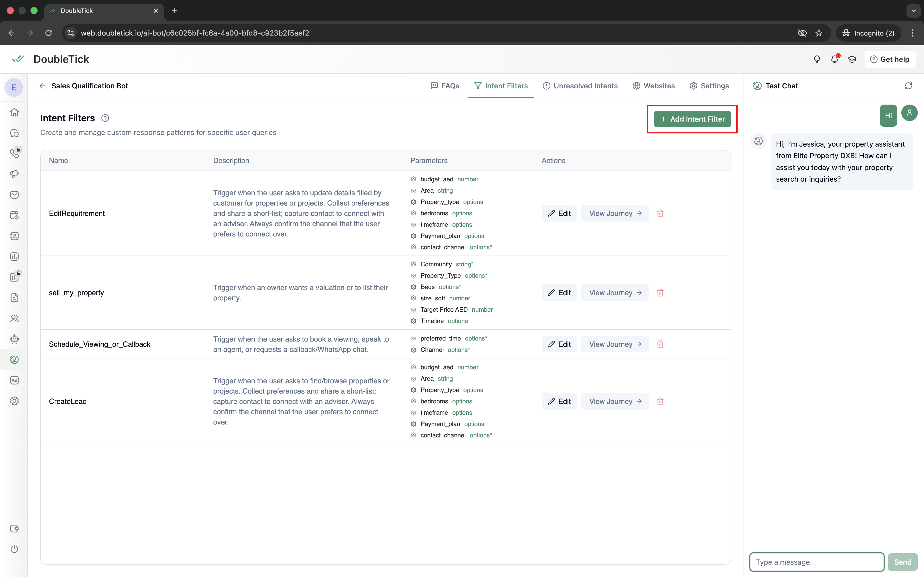Open the Websites tab

click(x=654, y=86)
